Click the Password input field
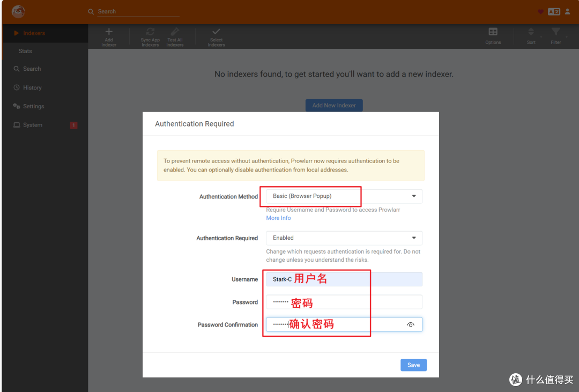579x392 pixels. [344, 302]
